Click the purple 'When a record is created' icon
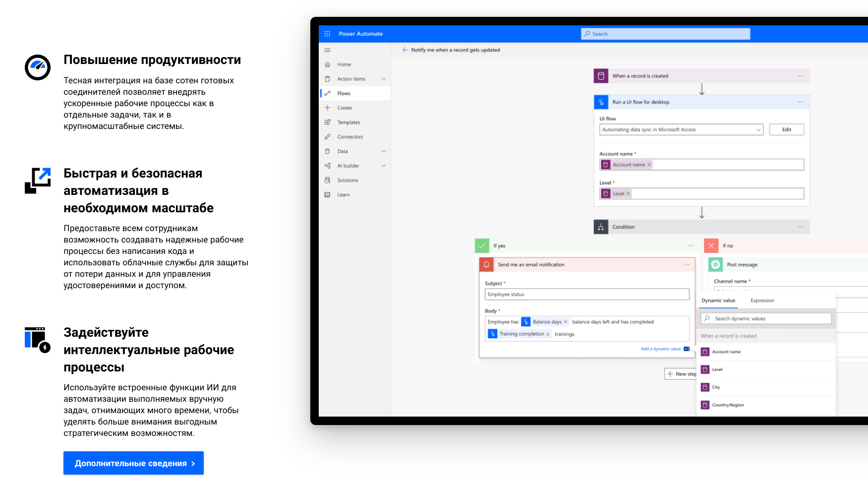This screenshot has width=868, height=489. coord(601,76)
